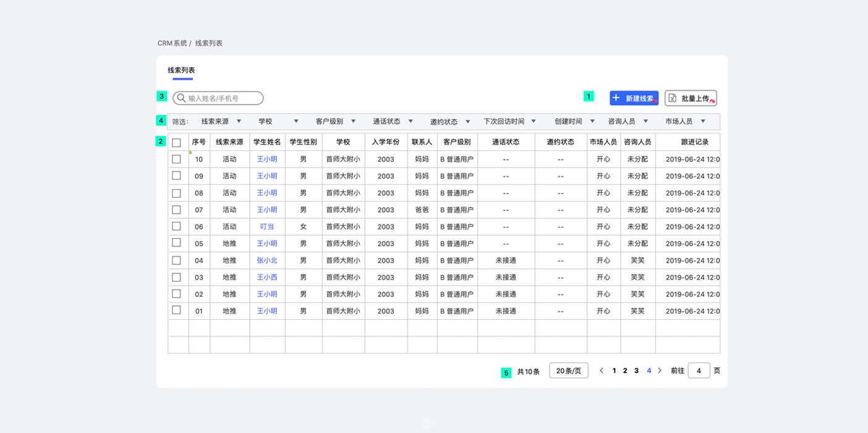This screenshot has height=433, width=868.
Task: Open student 王小西 profile link
Action: 267,277
